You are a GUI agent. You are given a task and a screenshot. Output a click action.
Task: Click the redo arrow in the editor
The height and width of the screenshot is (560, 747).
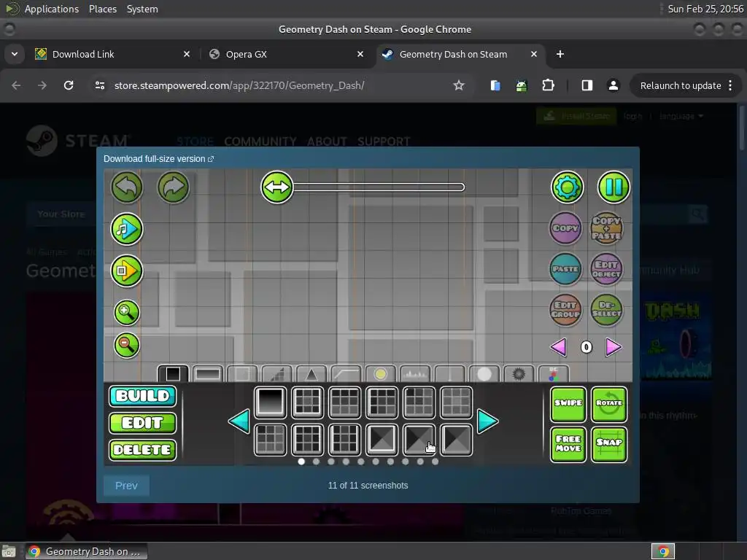[174, 187]
